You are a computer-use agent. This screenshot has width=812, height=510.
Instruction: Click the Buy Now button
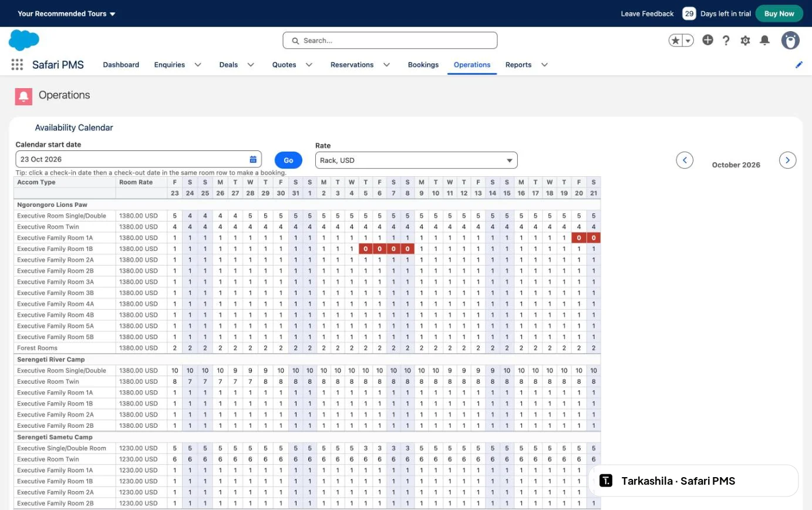click(779, 14)
